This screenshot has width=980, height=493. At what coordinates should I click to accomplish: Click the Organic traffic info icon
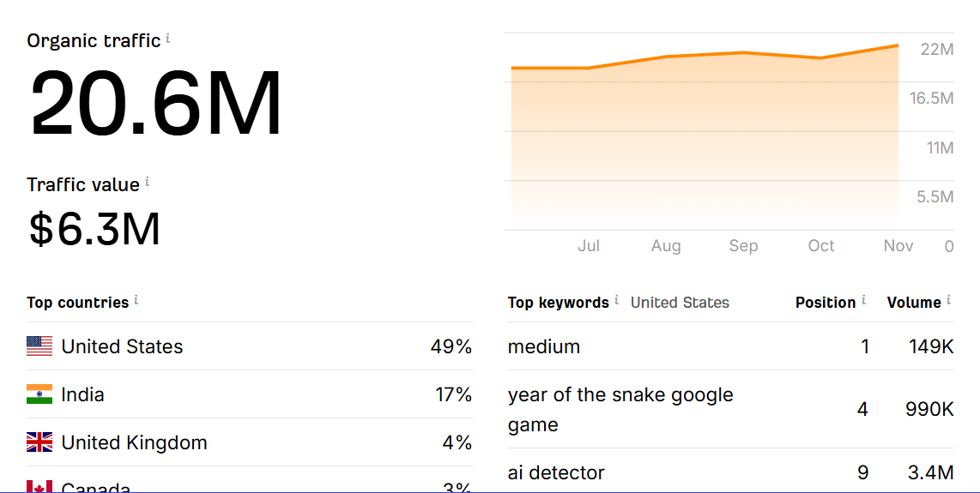click(x=168, y=39)
